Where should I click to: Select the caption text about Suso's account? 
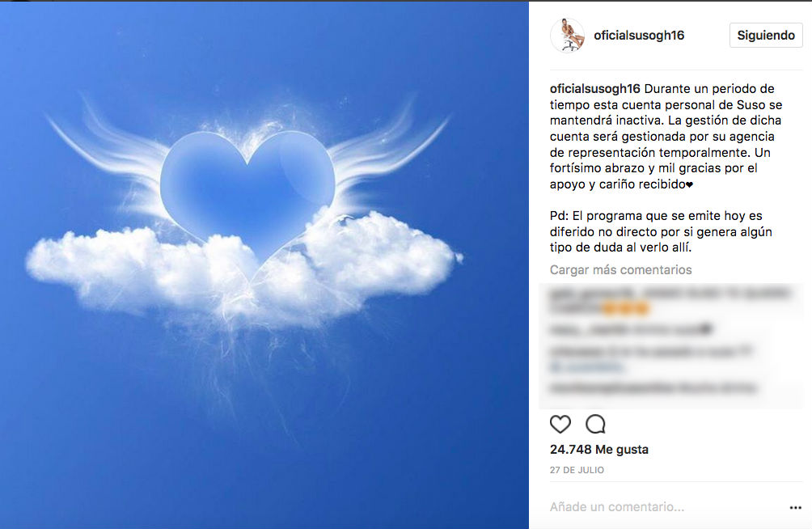click(666, 136)
